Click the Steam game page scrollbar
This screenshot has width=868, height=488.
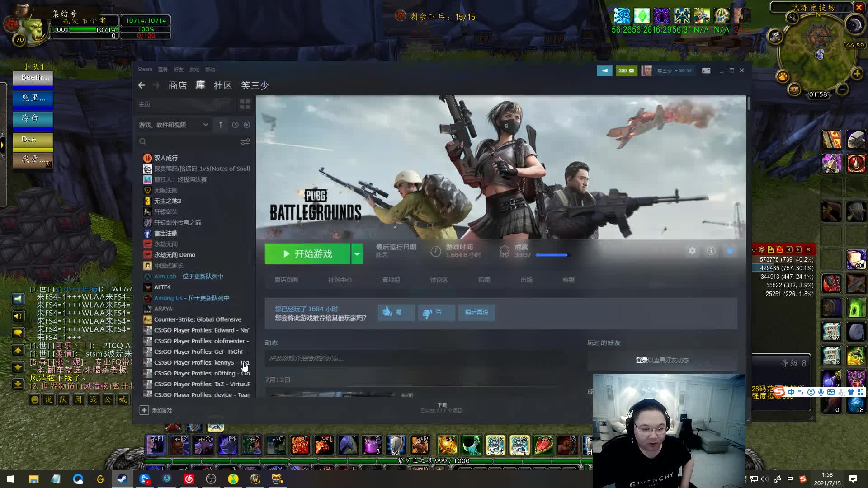point(749,103)
